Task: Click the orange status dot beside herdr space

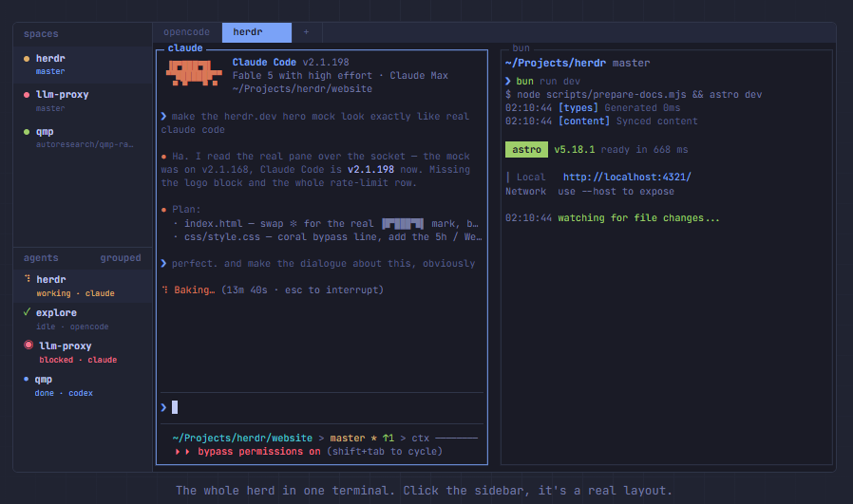Action: (27, 58)
